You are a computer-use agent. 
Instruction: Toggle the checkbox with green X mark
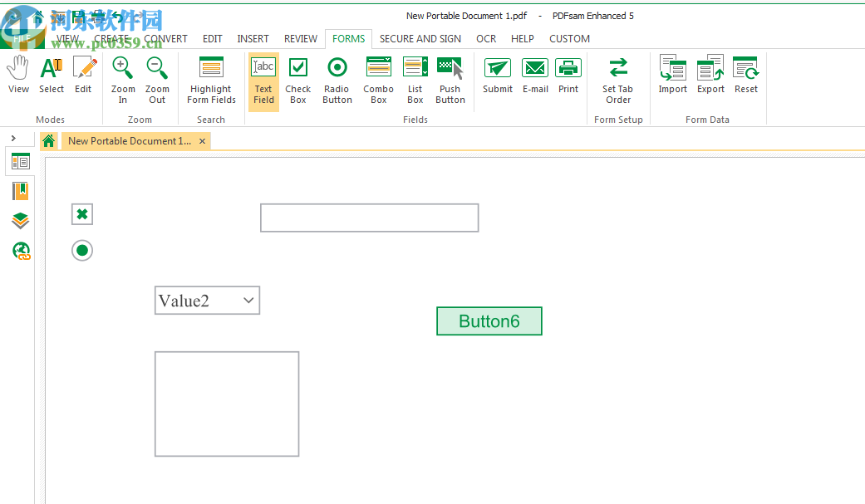(x=82, y=214)
